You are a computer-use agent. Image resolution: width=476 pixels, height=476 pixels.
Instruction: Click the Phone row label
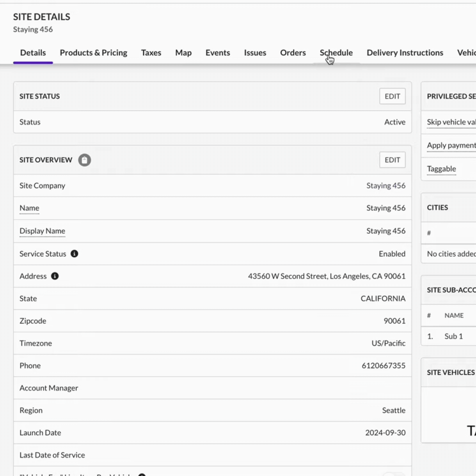30,366
